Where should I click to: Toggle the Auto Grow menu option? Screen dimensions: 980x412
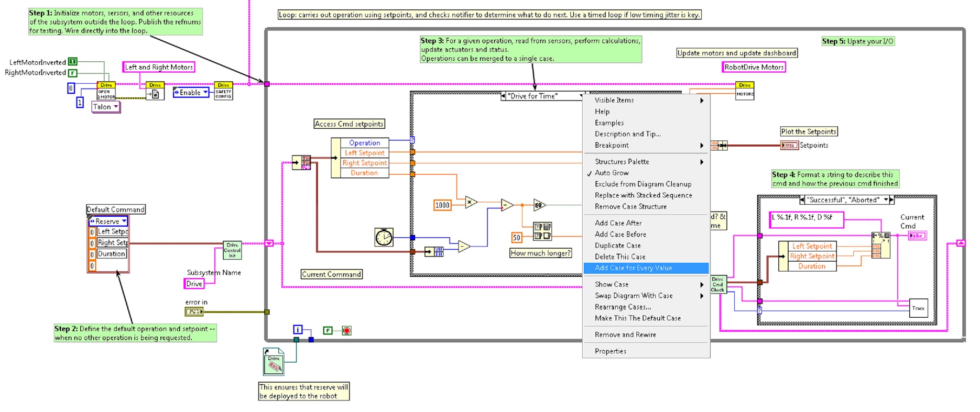[x=612, y=173]
